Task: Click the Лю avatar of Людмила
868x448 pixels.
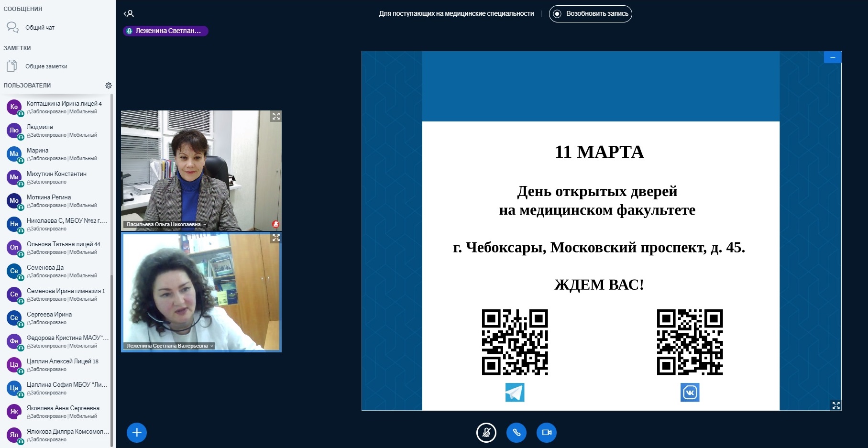Action: coord(14,130)
